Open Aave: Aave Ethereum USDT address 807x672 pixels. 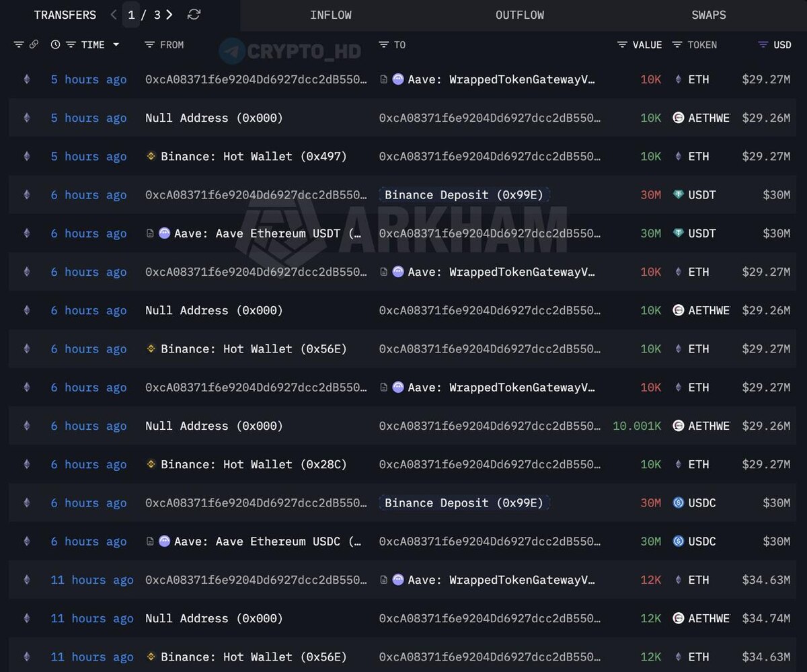(x=268, y=233)
